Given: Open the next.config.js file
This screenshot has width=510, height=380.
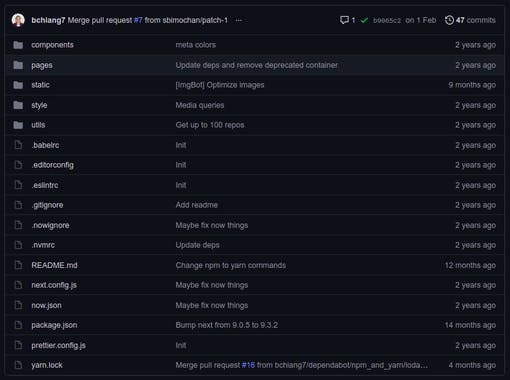Looking at the screenshot, I should click(54, 285).
